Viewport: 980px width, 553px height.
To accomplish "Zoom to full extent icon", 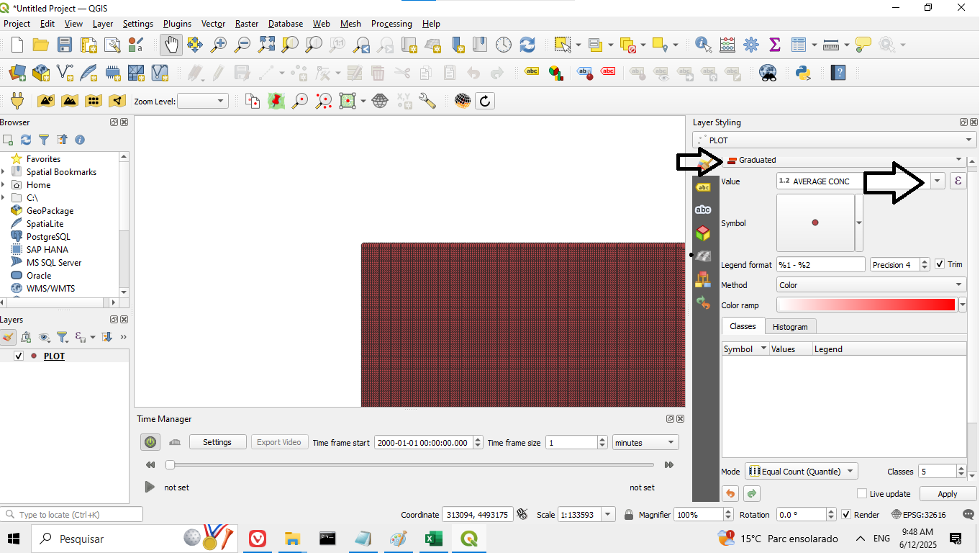I will 266,45.
